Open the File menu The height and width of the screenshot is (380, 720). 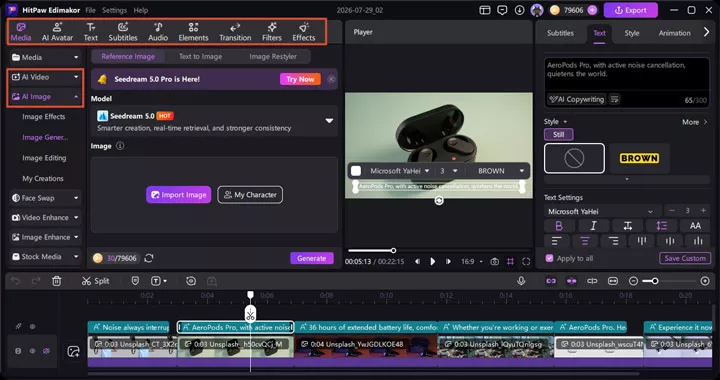pyautogui.click(x=90, y=10)
